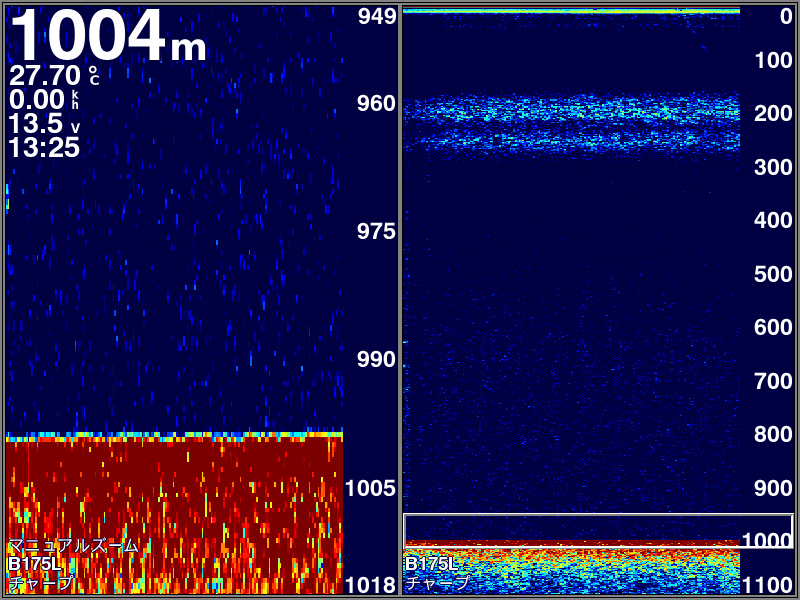Screen dimensions: 800x600
Task: Click the 1100 maximum depth scale marker
Action: 767,585
